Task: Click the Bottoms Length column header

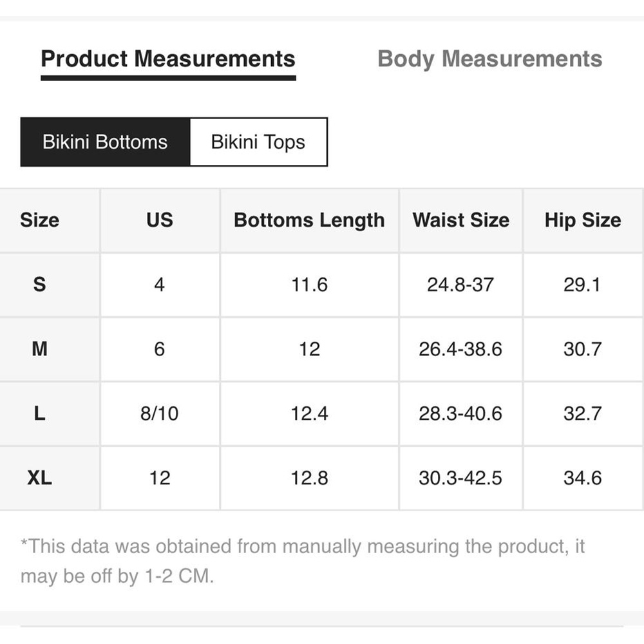Action: 309,220
